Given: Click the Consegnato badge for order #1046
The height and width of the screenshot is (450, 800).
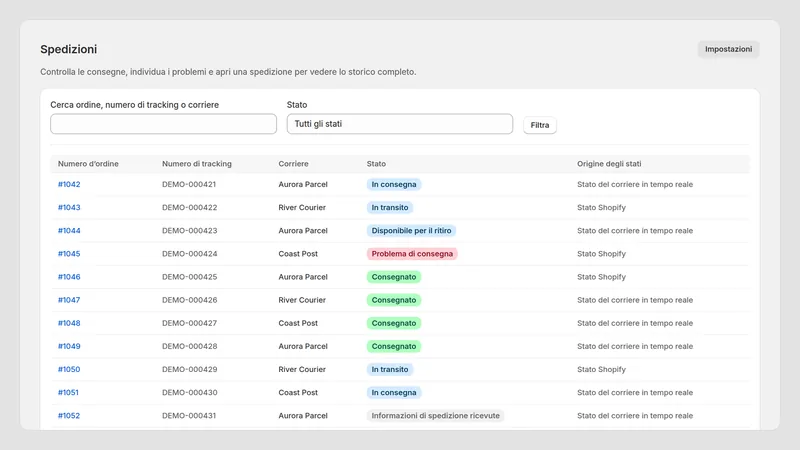Looking at the screenshot, I should click(x=394, y=277).
